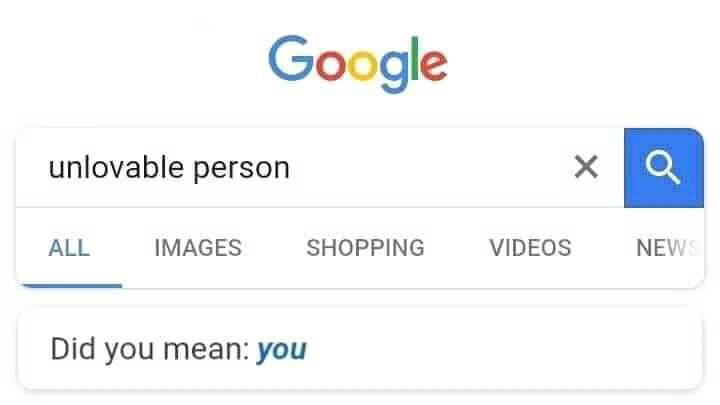Click the lowercase blue g in the logo
This screenshot has height=405, width=720.
pyautogui.click(x=394, y=71)
